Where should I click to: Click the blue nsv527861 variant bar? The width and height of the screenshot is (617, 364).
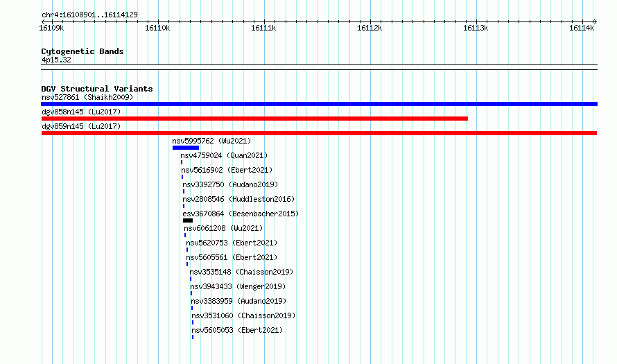319,104
